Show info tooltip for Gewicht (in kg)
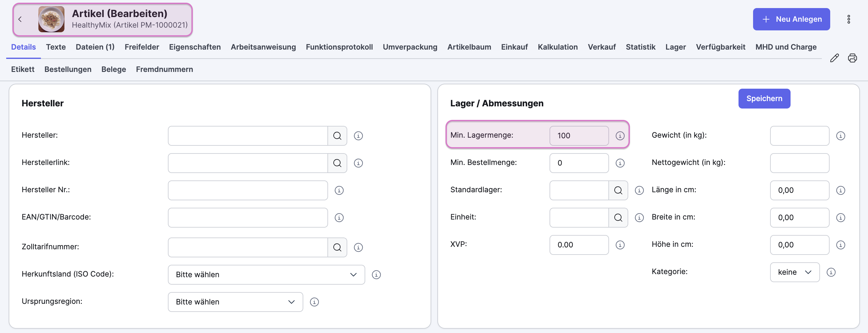The width and height of the screenshot is (868, 333). point(840,135)
